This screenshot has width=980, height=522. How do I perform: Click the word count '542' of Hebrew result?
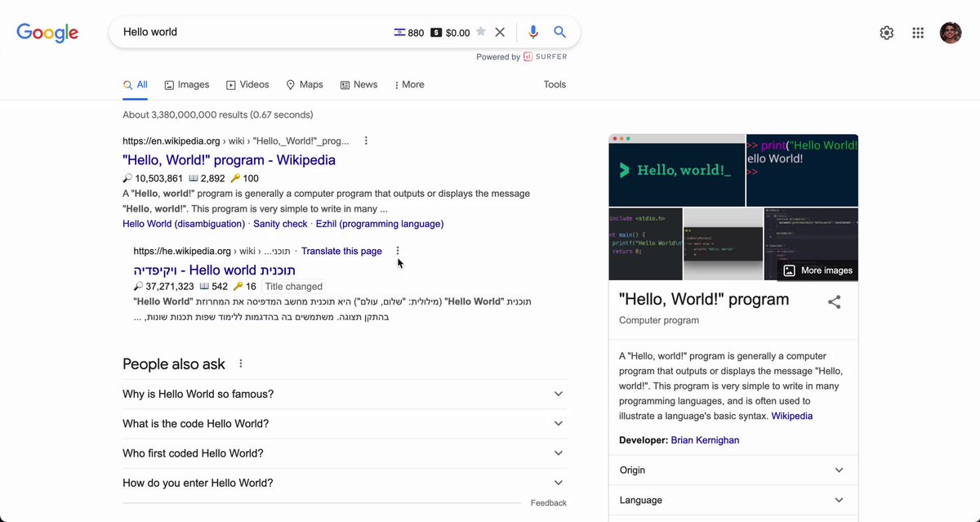tap(220, 287)
